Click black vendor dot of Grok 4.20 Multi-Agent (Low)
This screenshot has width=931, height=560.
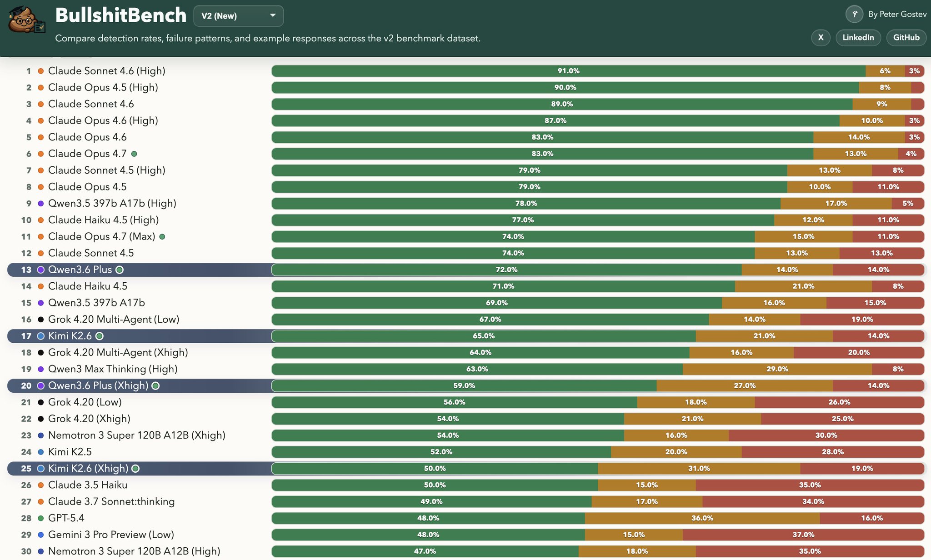pyautogui.click(x=40, y=319)
